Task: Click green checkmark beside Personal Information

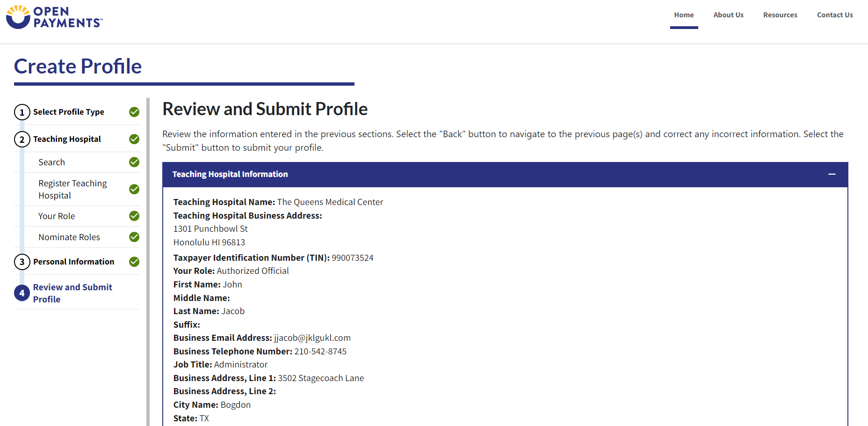Action: [134, 262]
